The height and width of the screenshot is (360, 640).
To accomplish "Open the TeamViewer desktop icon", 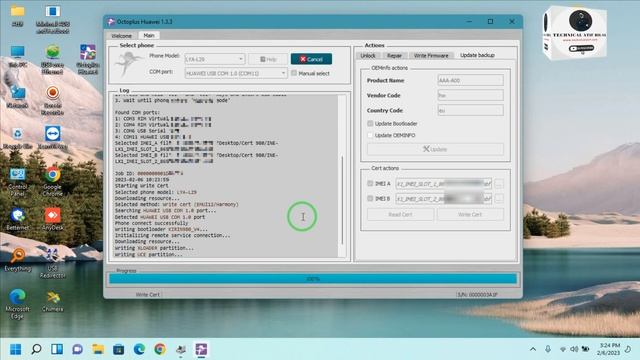I will pyautogui.click(x=52, y=138).
